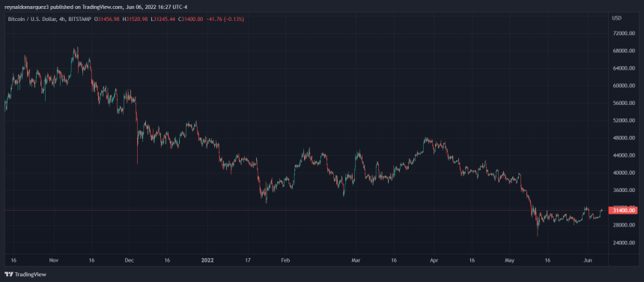
Task: Click the 60000.00 price axis label
Action: 625,86
